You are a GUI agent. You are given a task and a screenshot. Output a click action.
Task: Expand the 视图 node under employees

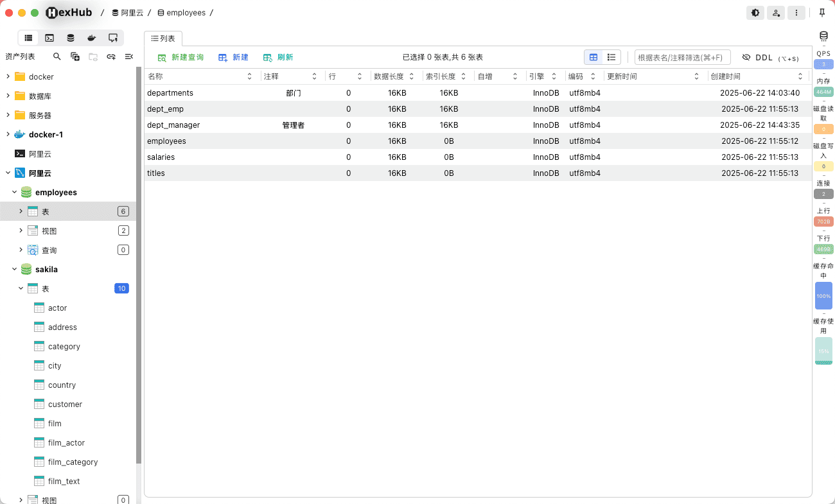[21, 230]
